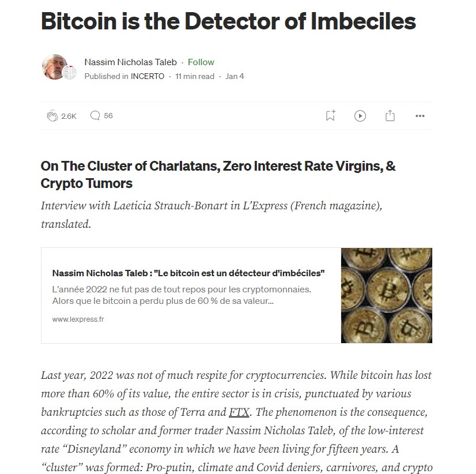Image resolution: width=476 pixels, height=474 pixels.
Task: Bookmark this story with save icon
Action: coord(331,115)
